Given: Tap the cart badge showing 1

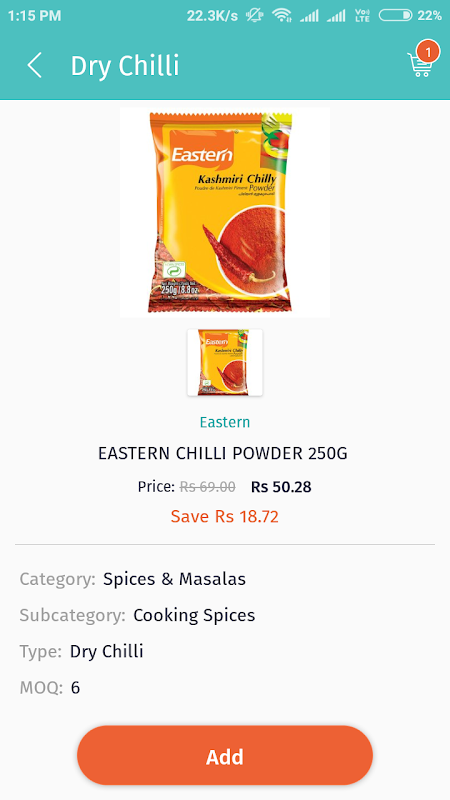Looking at the screenshot, I should point(428,52).
